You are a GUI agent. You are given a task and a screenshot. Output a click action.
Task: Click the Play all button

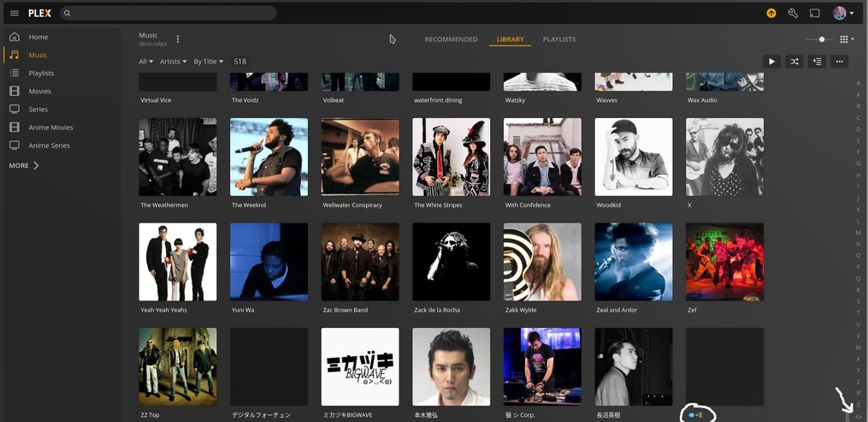[771, 62]
